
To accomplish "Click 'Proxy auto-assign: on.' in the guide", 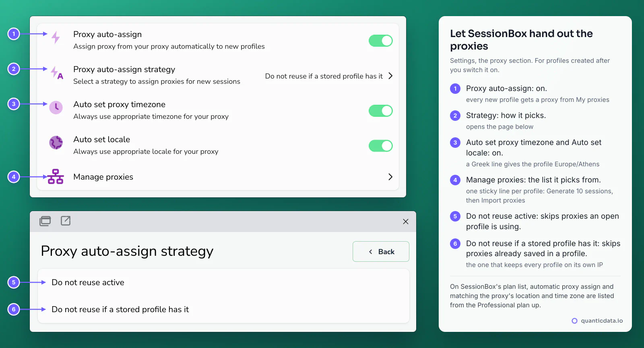I will click(x=506, y=88).
